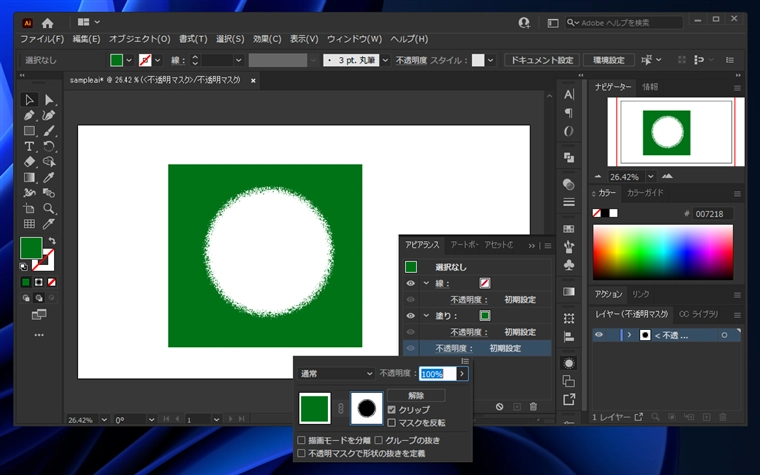Close the sampleai document tab

tap(253, 81)
